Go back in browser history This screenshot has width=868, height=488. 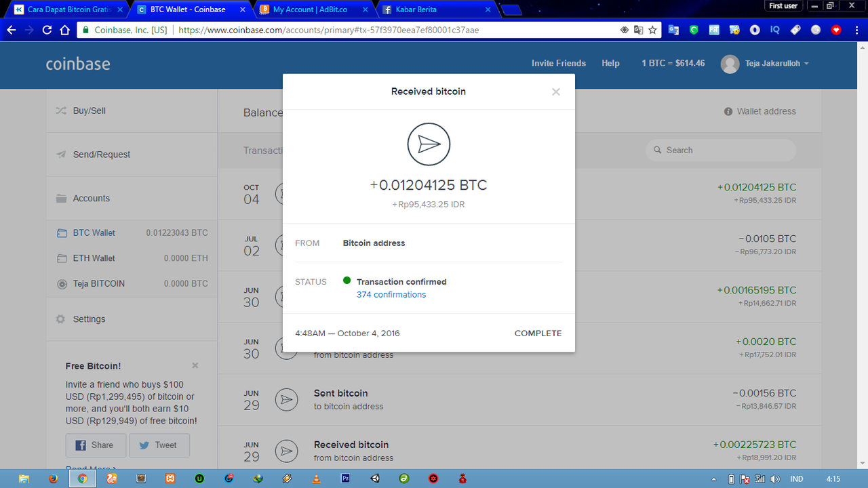(12, 30)
